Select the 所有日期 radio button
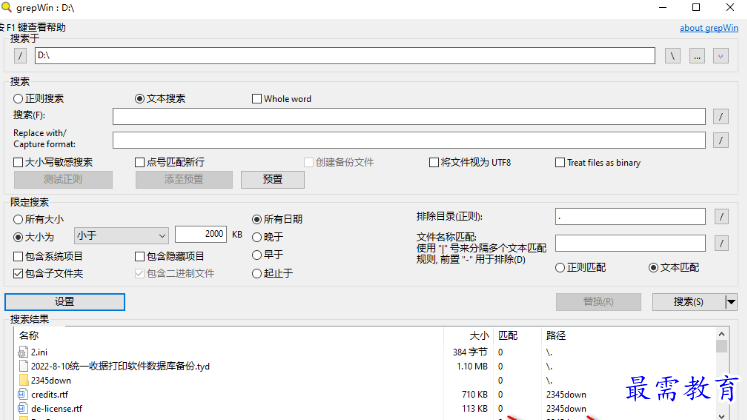 point(257,219)
